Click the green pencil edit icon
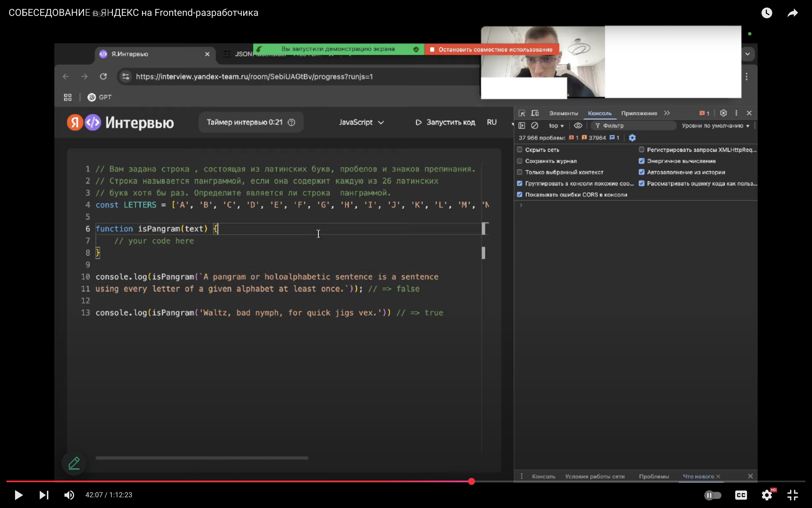The width and height of the screenshot is (812, 508). (x=74, y=463)
